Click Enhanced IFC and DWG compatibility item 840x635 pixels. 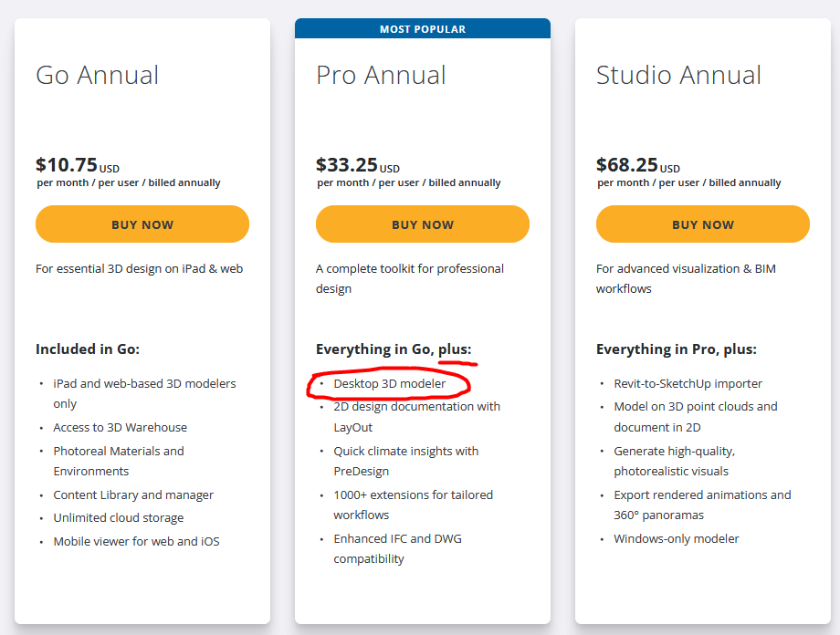(397, 548)
